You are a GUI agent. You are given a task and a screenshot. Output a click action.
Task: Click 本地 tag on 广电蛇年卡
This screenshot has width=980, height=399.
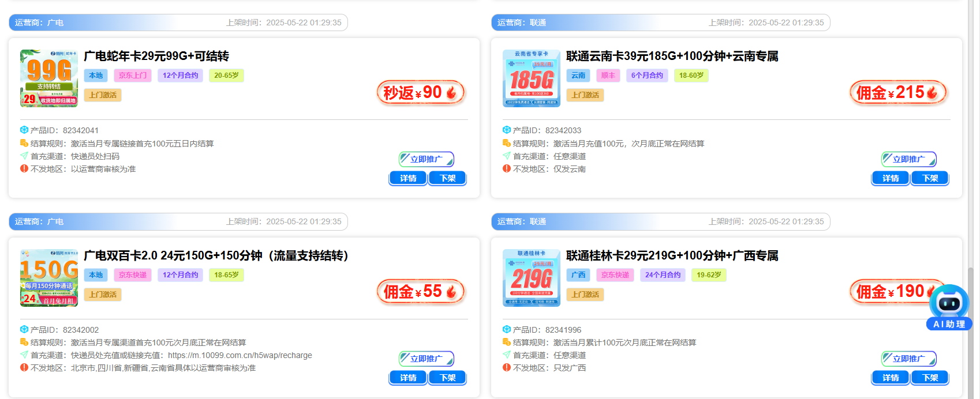coord(96,76)
